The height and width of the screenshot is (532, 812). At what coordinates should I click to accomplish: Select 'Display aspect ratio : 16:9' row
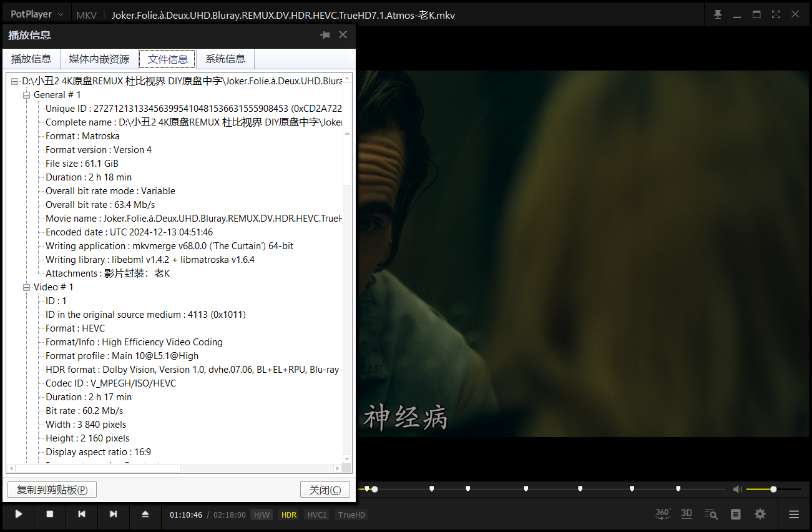click(98, 452)
